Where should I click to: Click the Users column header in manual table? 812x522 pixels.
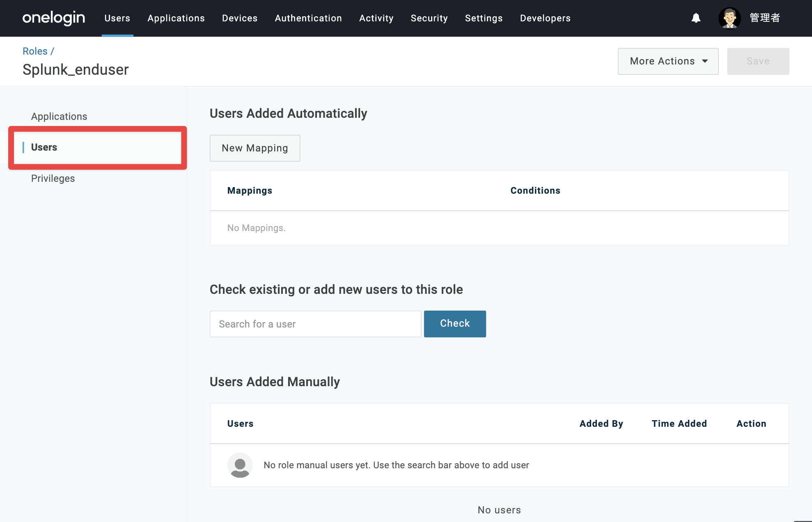(240, 424)
